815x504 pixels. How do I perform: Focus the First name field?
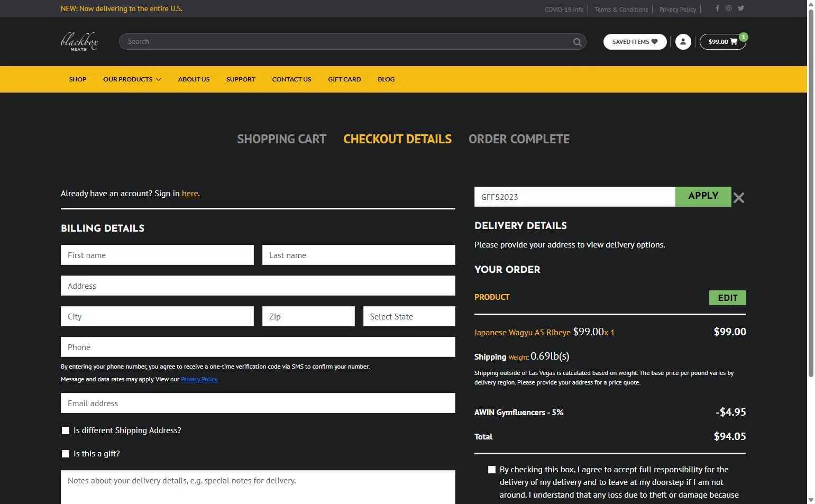coord(157,255)
